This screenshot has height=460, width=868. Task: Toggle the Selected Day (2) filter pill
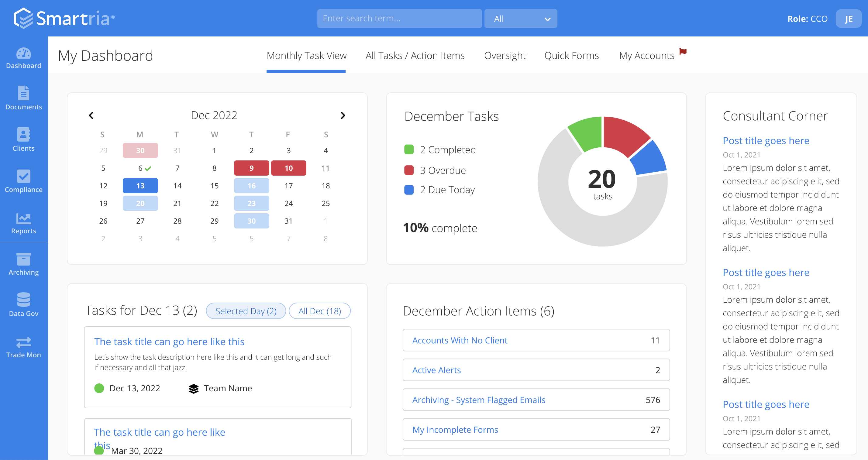click(246, 311)
